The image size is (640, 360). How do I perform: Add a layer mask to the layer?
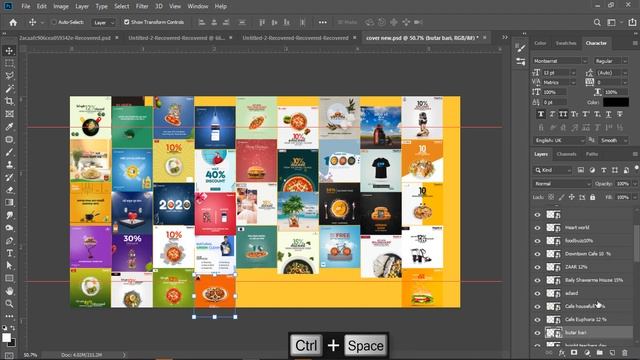pyautogui.click(x=574, y=353)
